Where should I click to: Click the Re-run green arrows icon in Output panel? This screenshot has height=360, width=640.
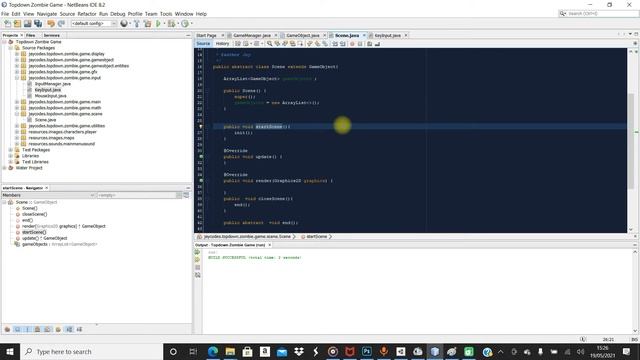[198, 252]
